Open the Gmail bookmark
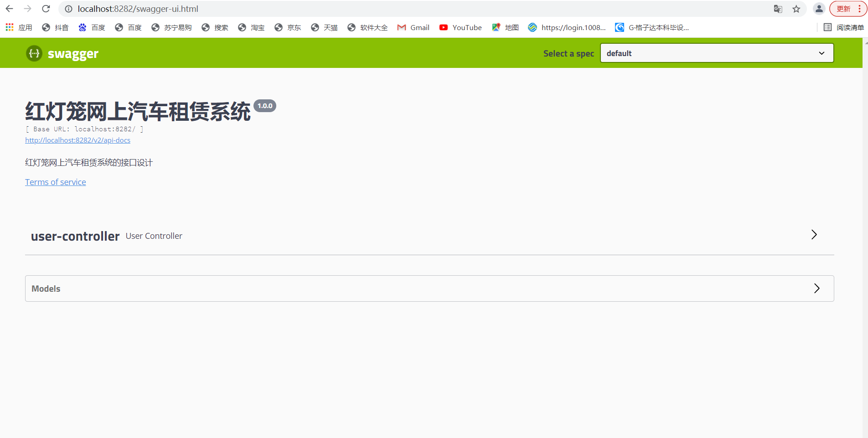This screenshot has height=438, width=868. [x=413, y=27]
